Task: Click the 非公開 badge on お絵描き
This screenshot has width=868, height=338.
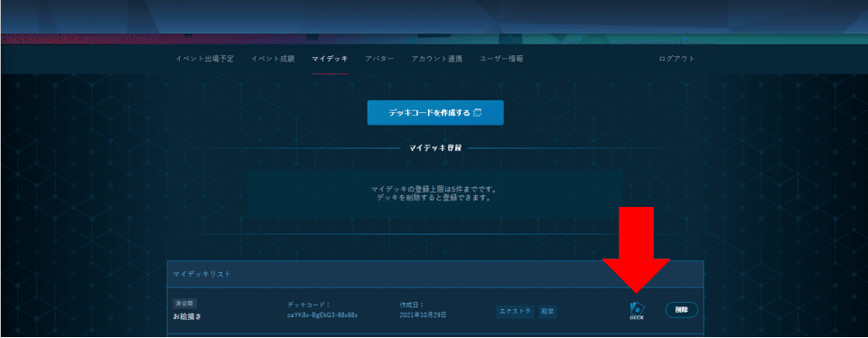Action: click(185, 303)
